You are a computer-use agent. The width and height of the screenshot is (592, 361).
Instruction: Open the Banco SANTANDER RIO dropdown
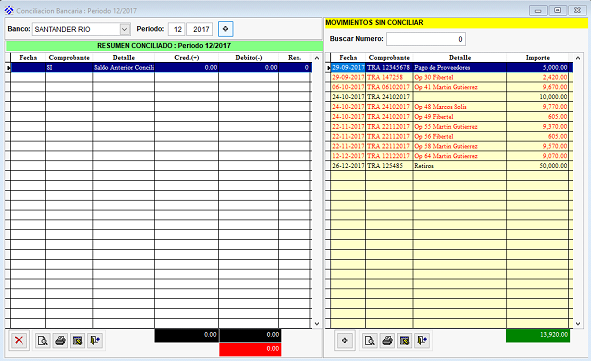pyautogui.click(x=124, y=29)
